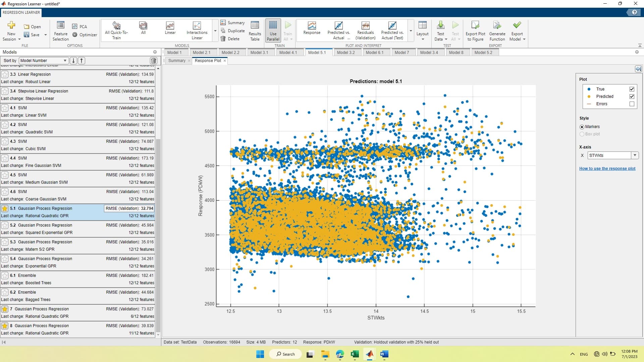The image size is (644, 362).
Task: Toggle the Use Parallel button
Action: point(273,31)
